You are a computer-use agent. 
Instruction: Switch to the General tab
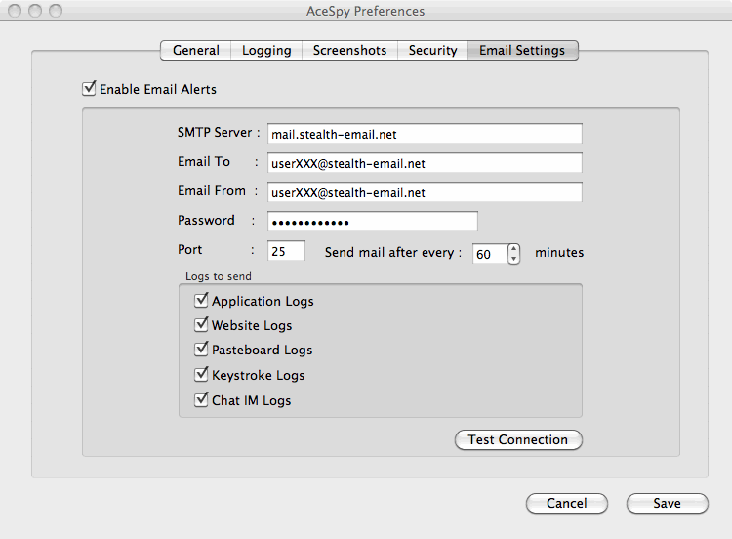click(196, 50)
